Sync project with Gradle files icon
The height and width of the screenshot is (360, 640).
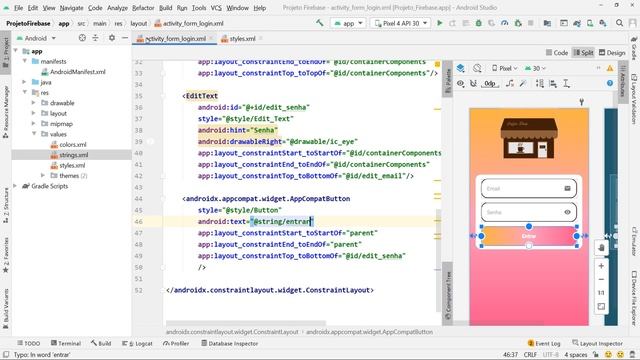point(577,23)
